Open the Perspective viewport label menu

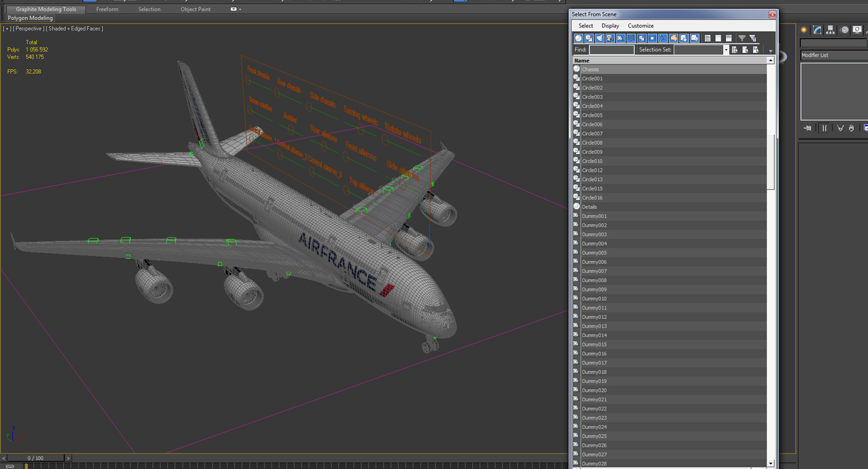29,28
